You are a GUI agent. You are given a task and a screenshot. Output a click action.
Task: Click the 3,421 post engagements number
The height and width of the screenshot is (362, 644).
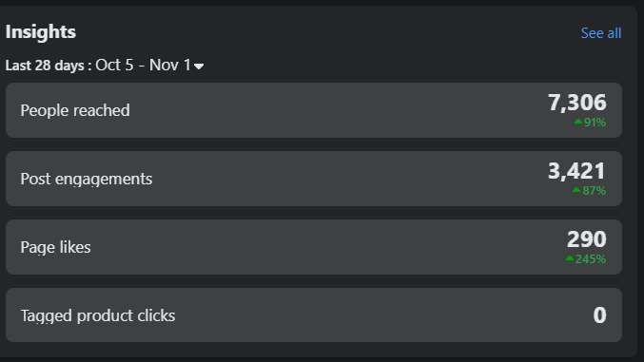pyautogui.click(x=576, y=171)
